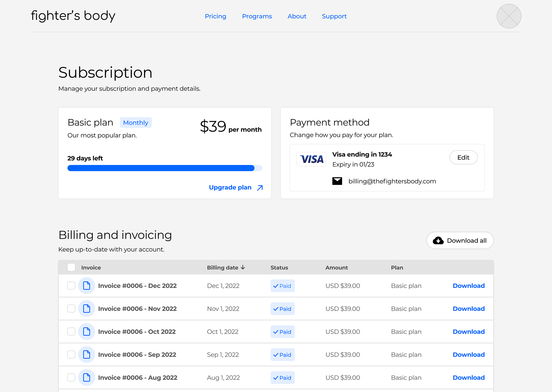Click the Billing date sort arrow
The height and width of the screenshot is (392, 552).
click(243, 267)
